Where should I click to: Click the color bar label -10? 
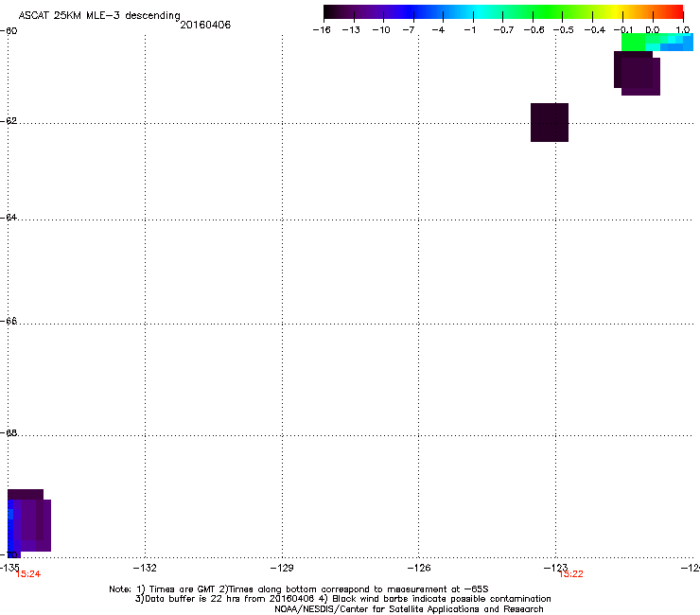pos(381,30)
